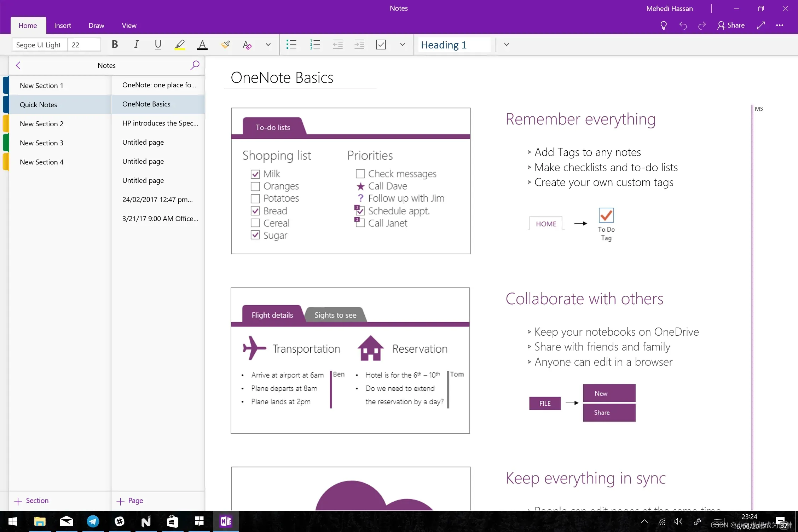
Task: Click the format painter icon
Action: coord(225,45)
